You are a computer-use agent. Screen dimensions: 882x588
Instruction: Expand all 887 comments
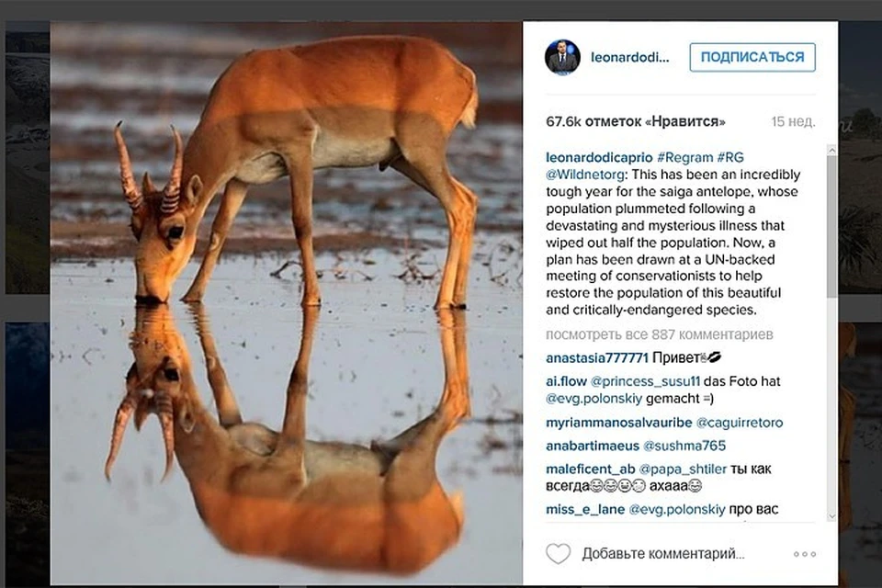660,334
